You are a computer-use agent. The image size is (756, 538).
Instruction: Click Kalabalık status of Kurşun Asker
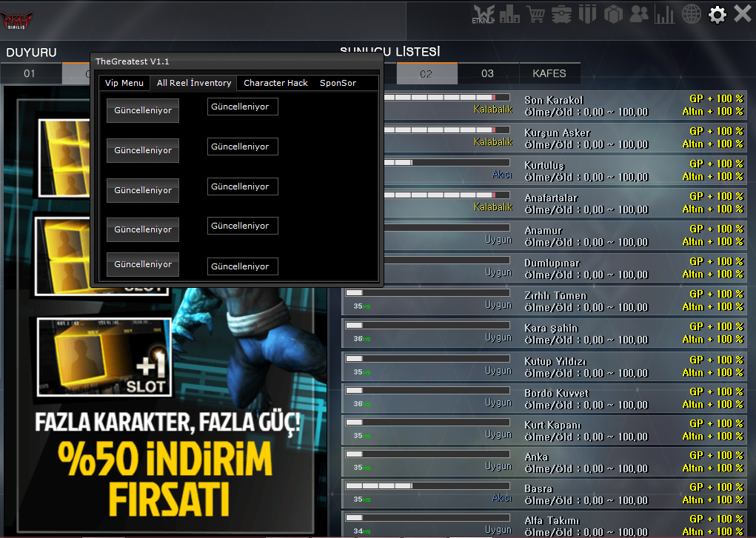(492, 142)
